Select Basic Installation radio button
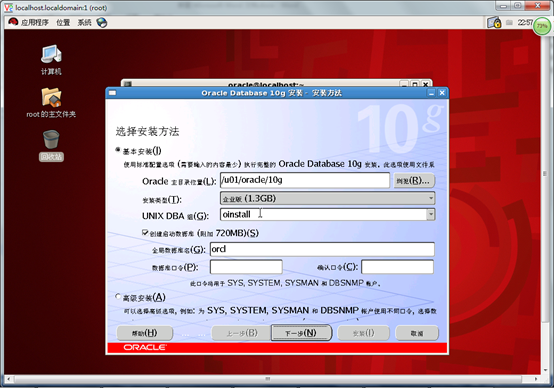The height and width of the screenshot is (388, 554). click(x=118, y=150)
